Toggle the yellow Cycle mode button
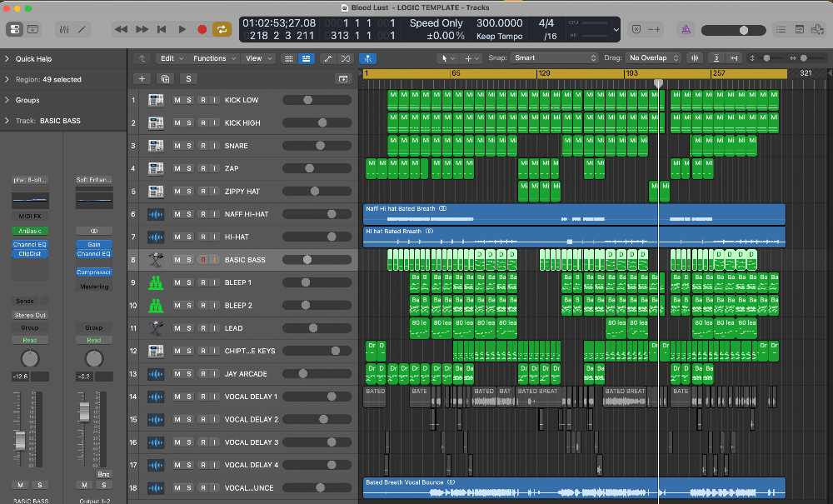Image resolution: width=833 pixels, height=504 pixels. (x=222, y=29)
